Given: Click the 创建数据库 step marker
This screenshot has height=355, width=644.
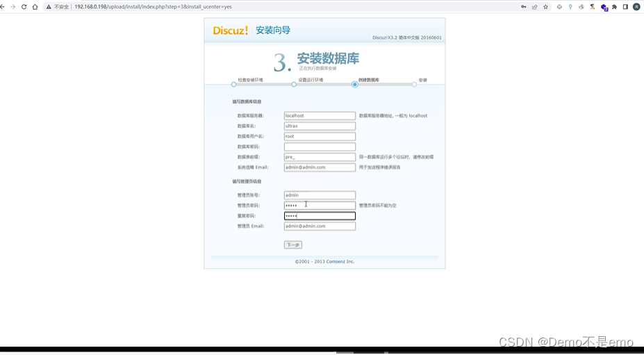Looking at the screenshot, I should coord(354,84).
